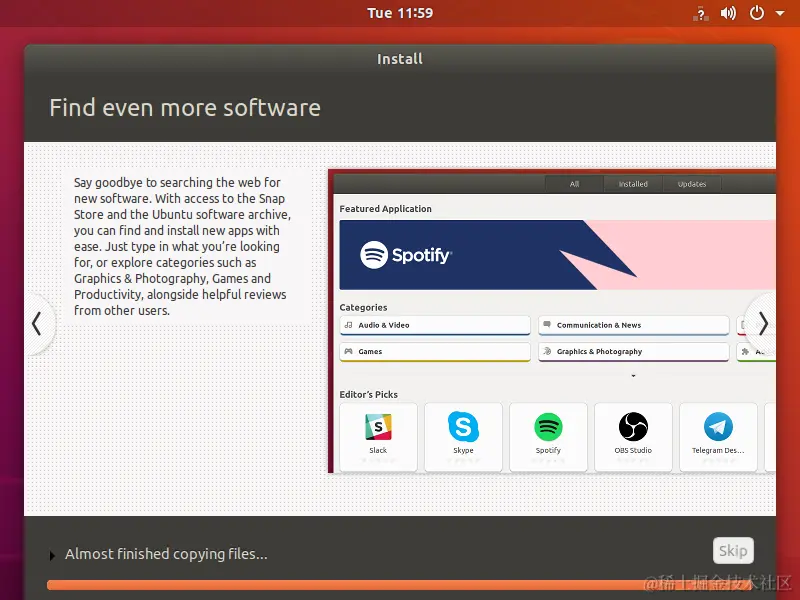Viewport: 800px width, 600px height.
Task: Click the Games controller icon
Action: [x=348, y=352]
